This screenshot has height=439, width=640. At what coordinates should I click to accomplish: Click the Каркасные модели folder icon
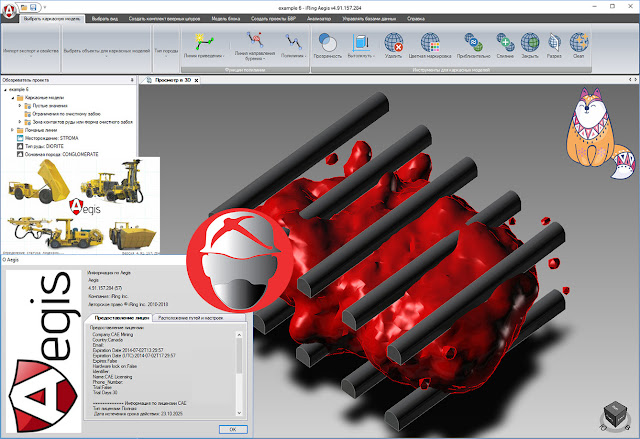pos(20,98)
